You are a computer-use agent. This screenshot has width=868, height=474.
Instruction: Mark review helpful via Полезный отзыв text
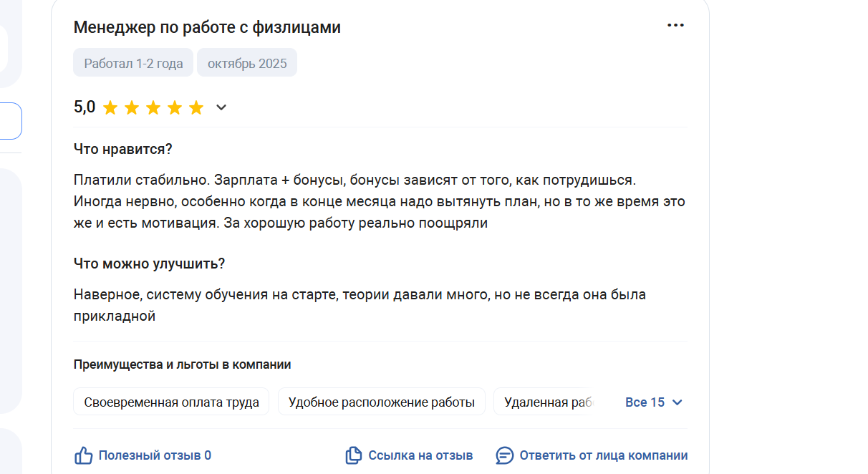pos(155,455)
